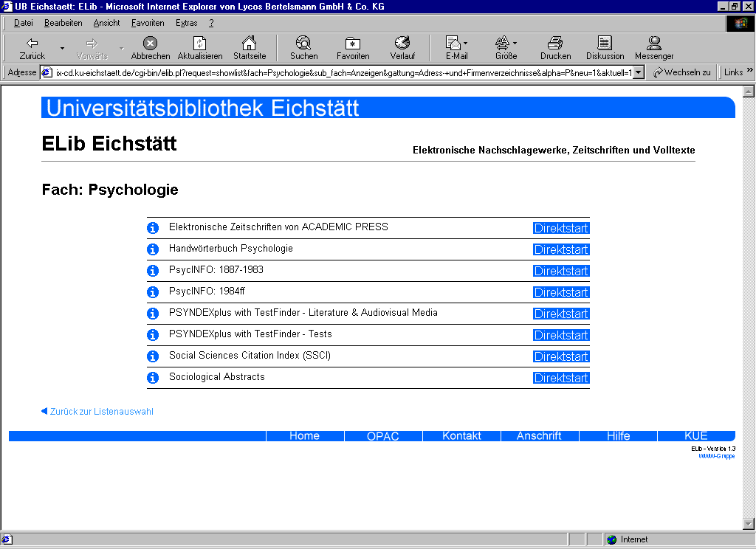The width and height of the screenshot is (756, 549).
Task: Click Direktstart for Handwörterbuch Psychologie
Action: (x=561, y=249)
